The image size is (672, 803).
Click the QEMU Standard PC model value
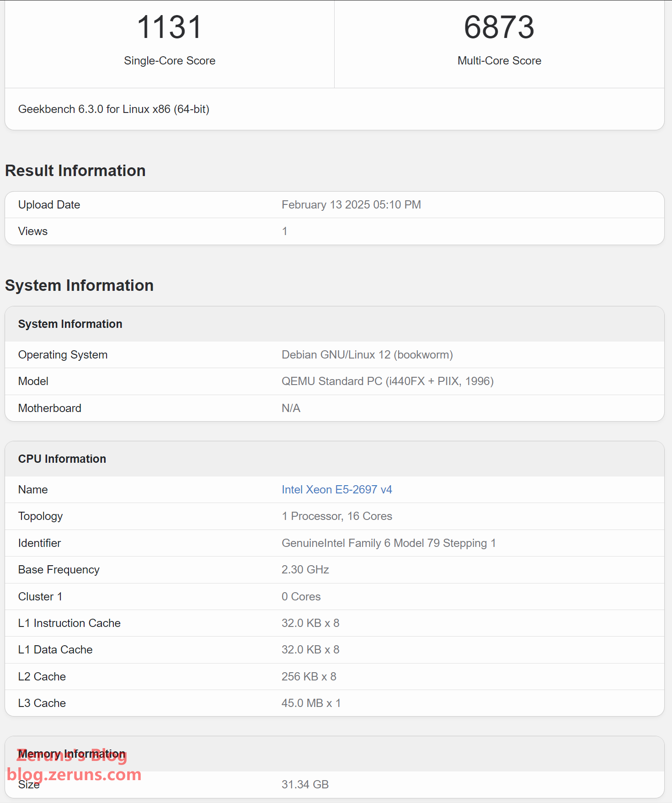coord(387,381)
